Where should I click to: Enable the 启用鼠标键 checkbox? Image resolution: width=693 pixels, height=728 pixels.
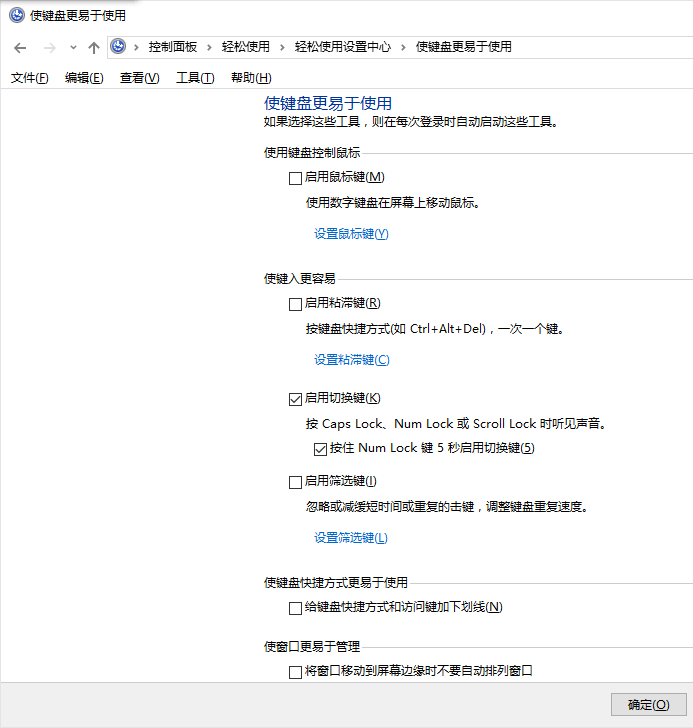295,178
